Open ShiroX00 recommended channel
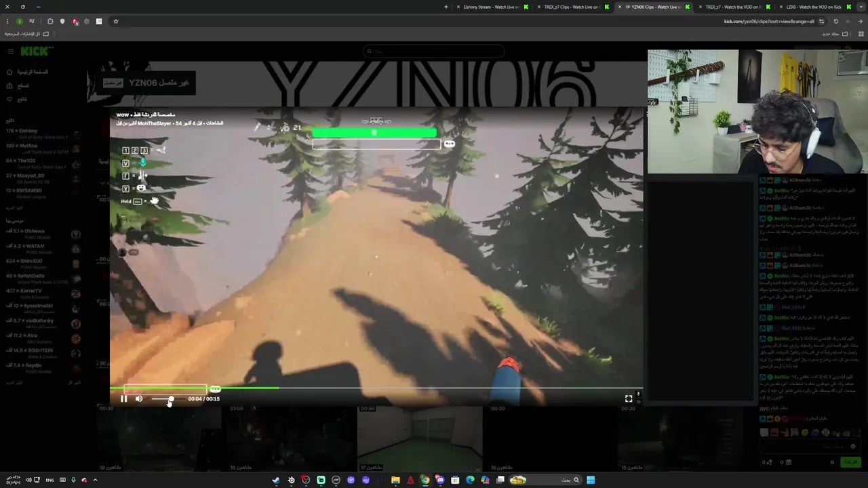The height and width of the screenshot is (488, 868). (x=42, y=264)
